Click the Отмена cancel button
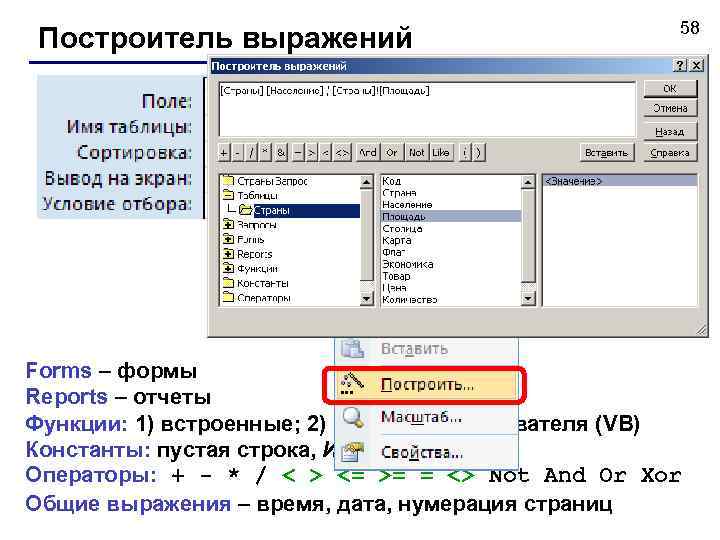The height and width of the screenshot is (540, 720). [670, 109]
